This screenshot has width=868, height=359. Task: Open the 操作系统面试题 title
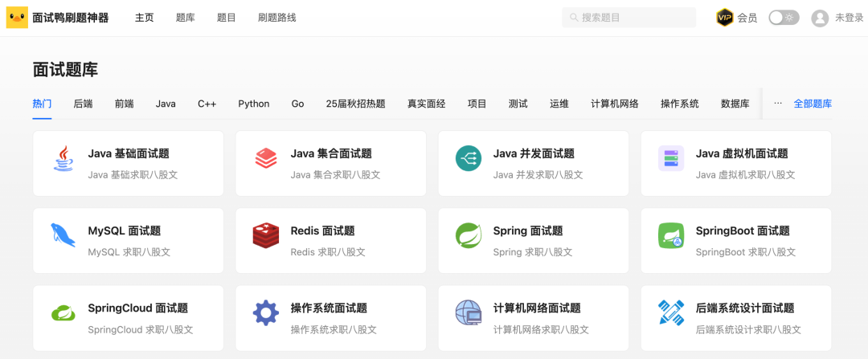pos(329,308)
